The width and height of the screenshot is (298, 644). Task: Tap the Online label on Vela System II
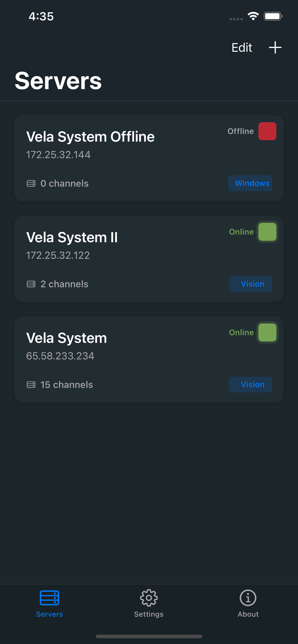[241, 232]
